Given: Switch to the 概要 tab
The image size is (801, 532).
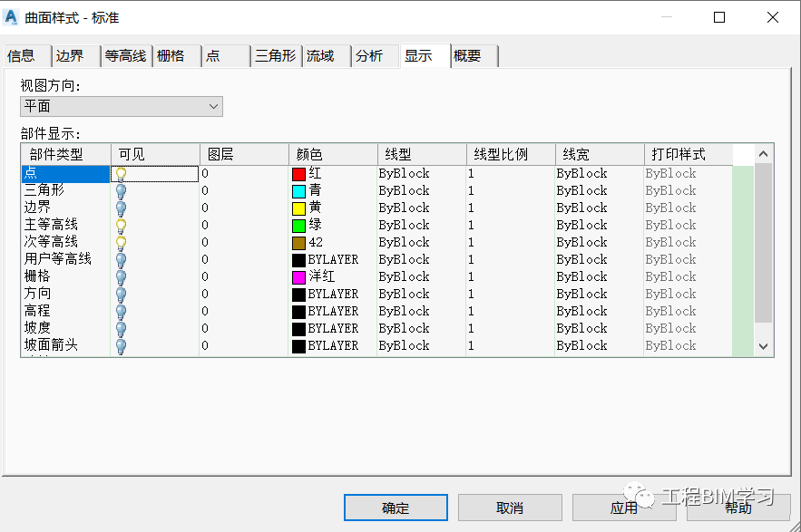Looking at the screenshot, I should 474,55.
